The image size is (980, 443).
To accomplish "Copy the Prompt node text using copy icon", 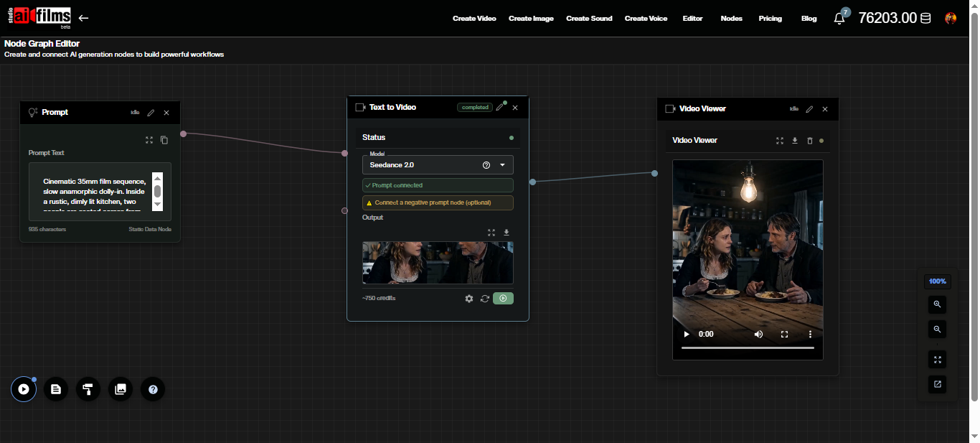I will [x=164, y=140].
